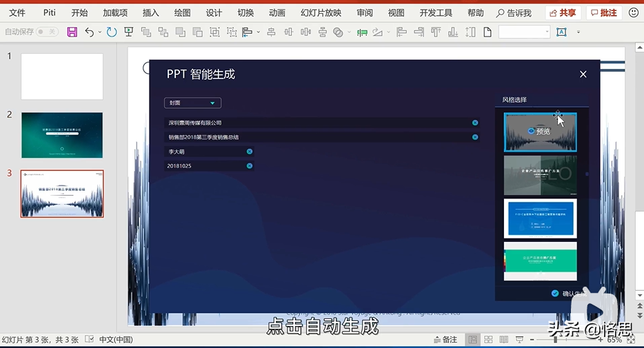This screenshot has height=348, width=644.
Task: Clear the 20181025 date field
Action: click(x=250, y=166)
